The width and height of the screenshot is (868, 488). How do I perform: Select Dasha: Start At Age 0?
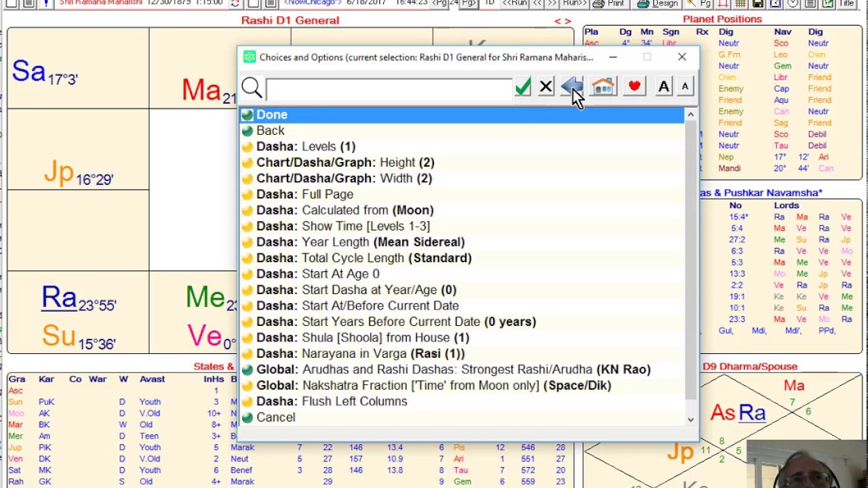tap(462, 274)
